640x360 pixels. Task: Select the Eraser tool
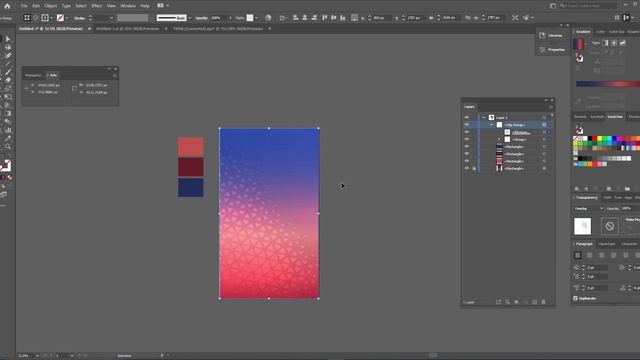8,80
